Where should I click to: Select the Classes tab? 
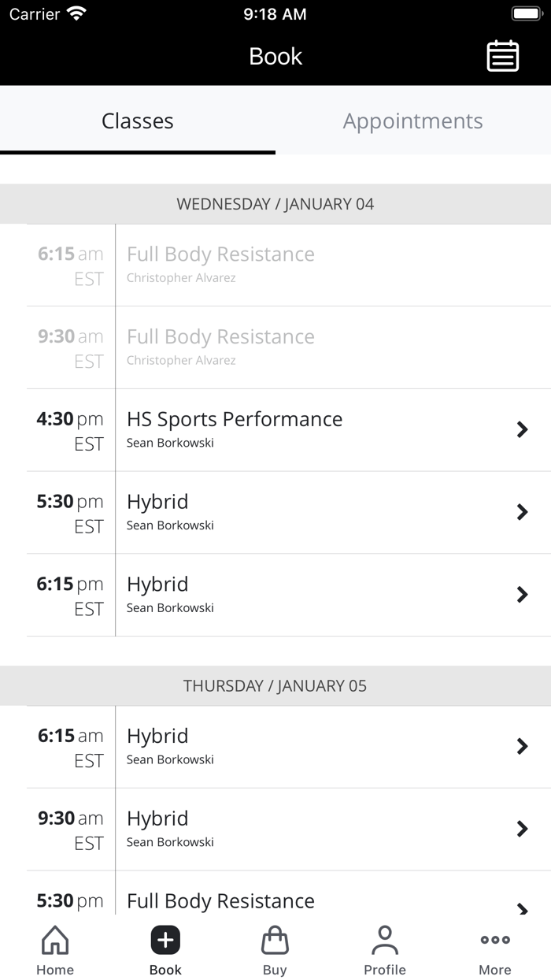pos(137,121)
